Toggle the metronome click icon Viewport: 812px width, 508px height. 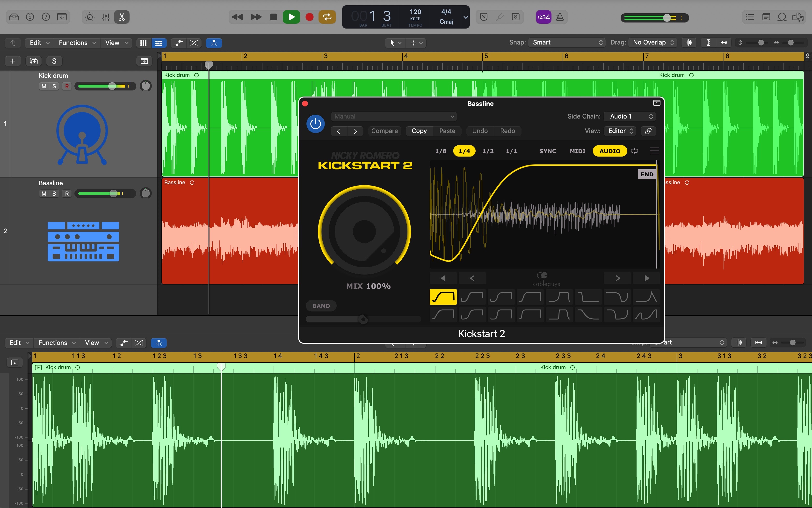(560, 17)
